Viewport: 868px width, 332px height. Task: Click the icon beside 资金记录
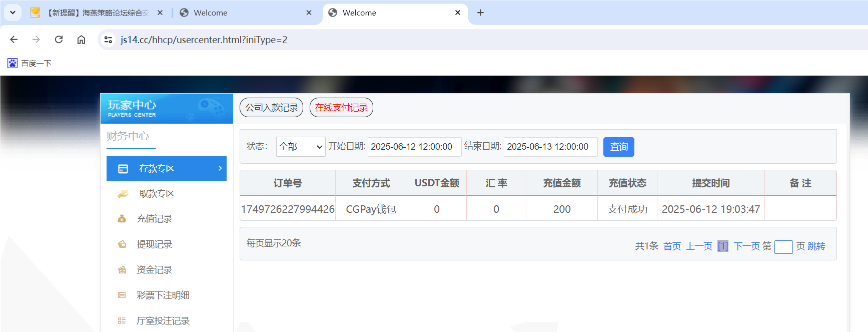[122, 270]
